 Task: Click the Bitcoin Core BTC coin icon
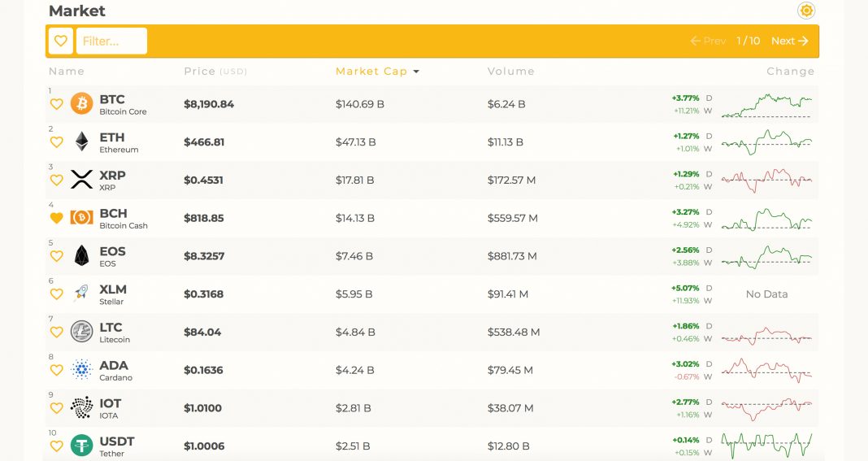pos(81,103)
